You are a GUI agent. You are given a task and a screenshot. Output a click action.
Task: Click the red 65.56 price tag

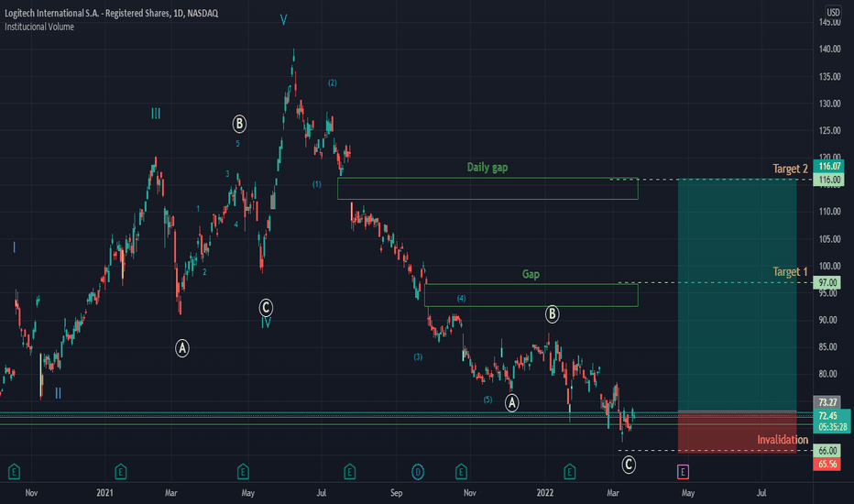pos(827,465)
